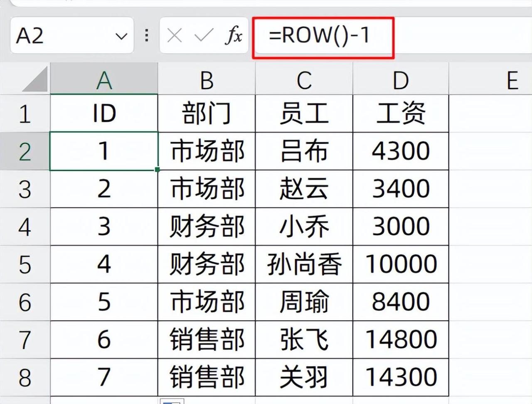532x404 pixels.
Task: Select the cell containing 3400
Action: click(x=401, y=189)
